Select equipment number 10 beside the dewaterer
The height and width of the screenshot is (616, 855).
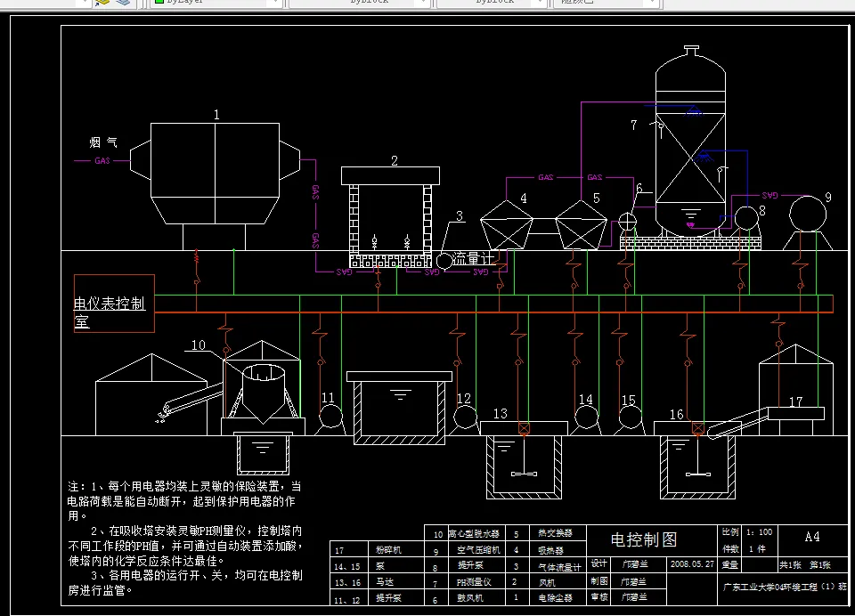point(199,344)
